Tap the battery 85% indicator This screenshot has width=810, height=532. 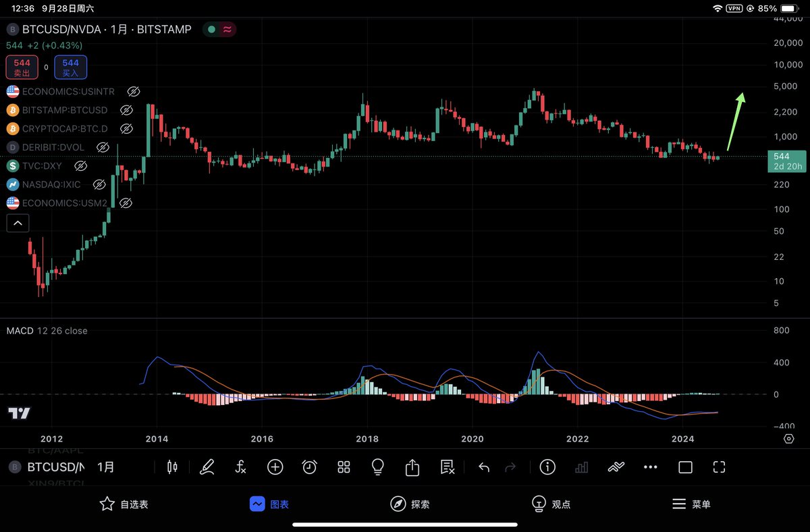pos(777,9)
